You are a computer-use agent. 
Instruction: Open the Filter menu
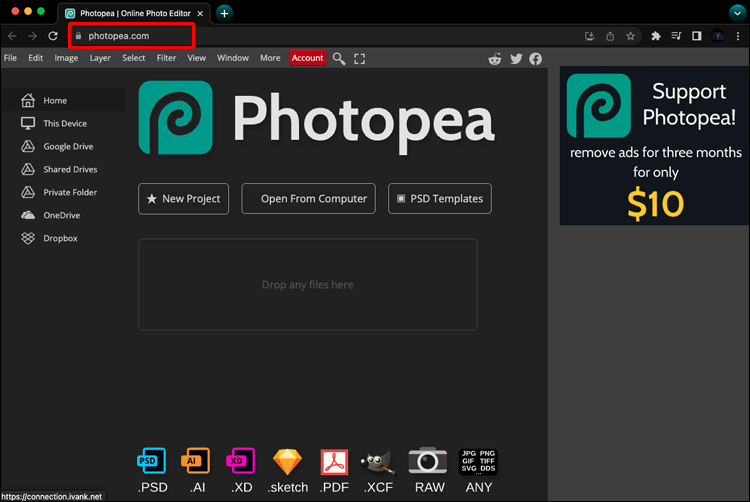[x=166, y=58]
